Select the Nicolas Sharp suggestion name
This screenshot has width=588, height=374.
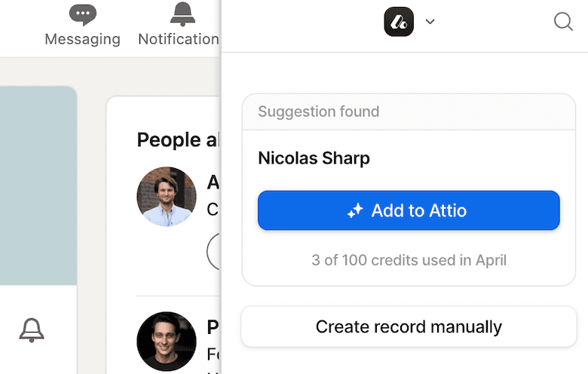pos(314,158)
